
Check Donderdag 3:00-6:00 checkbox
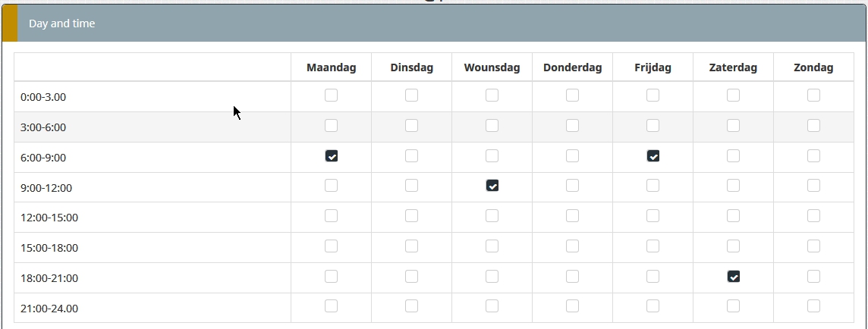pyautogui.click(x=573, y=126)
